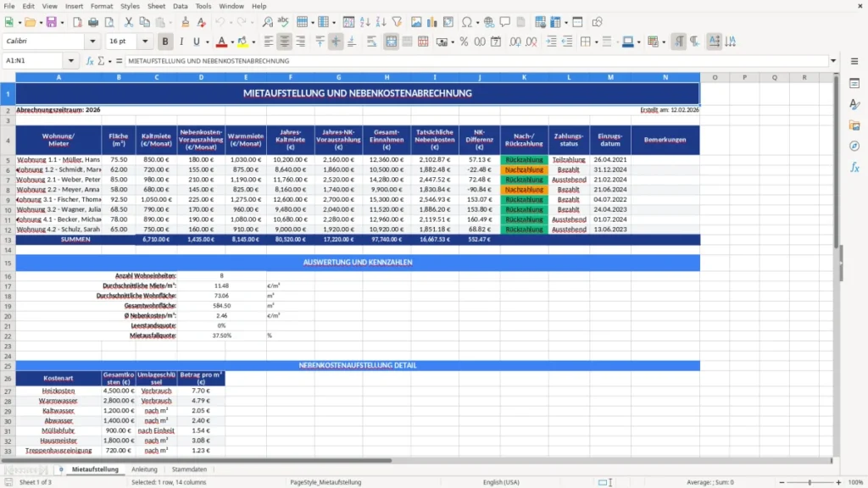Switch to the Stammdaten sheet tab
The height and width of the screenshot is (488, 868).
pyautogui.click(x=189, y=469)
